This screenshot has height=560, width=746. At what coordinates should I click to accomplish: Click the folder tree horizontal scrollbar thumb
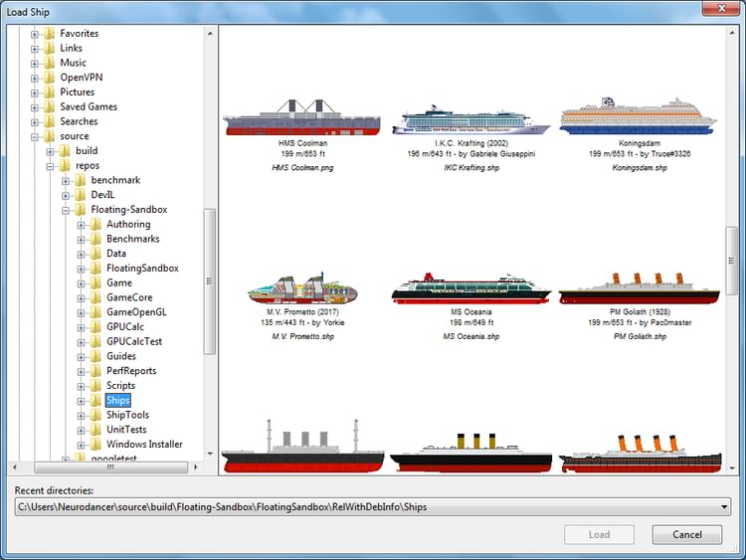110,467
